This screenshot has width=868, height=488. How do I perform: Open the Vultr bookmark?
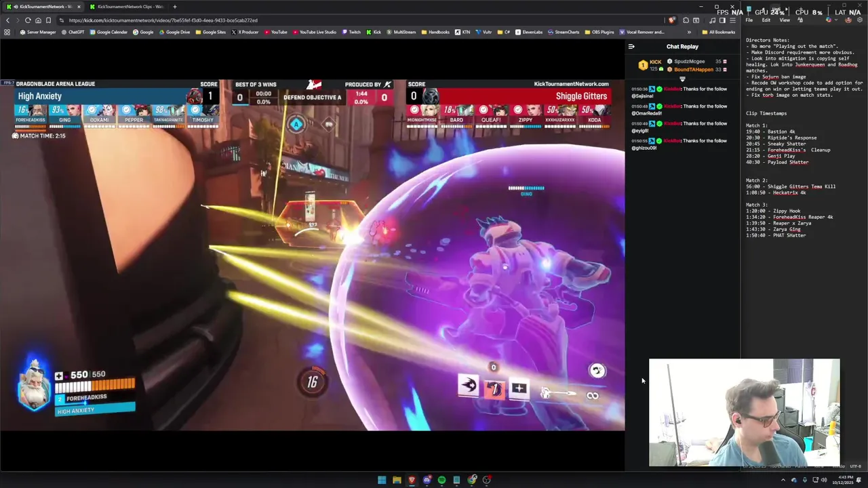pos(484,32)
